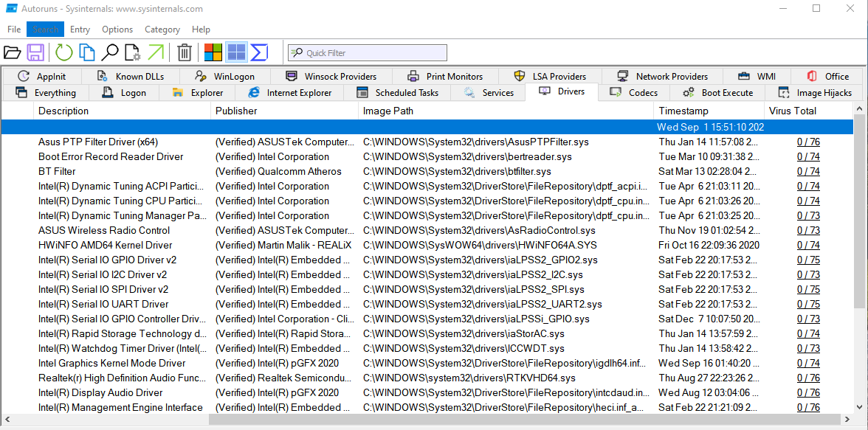Open the Options menu
This screenshot has height=430, width=868.
click(117, 30)
